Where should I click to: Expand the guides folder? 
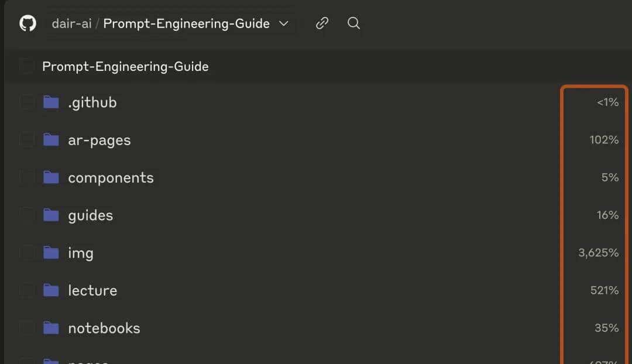[90, 215]
